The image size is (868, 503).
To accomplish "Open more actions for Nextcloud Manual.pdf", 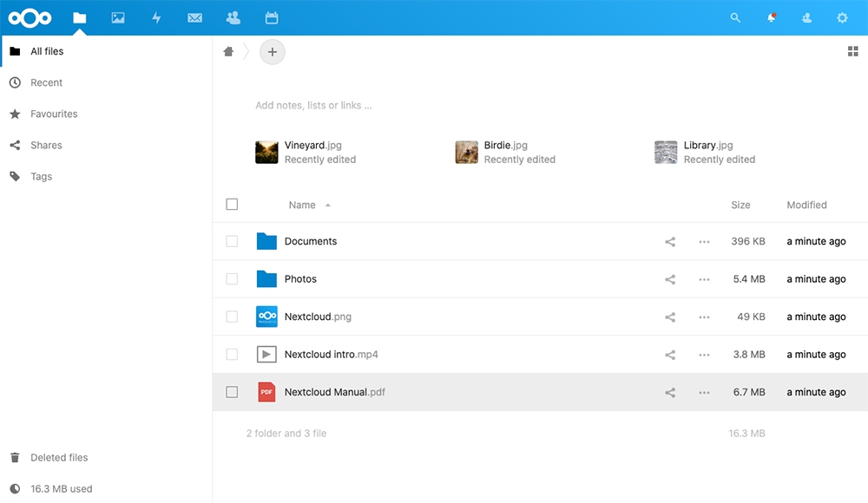I will (704, 392).
